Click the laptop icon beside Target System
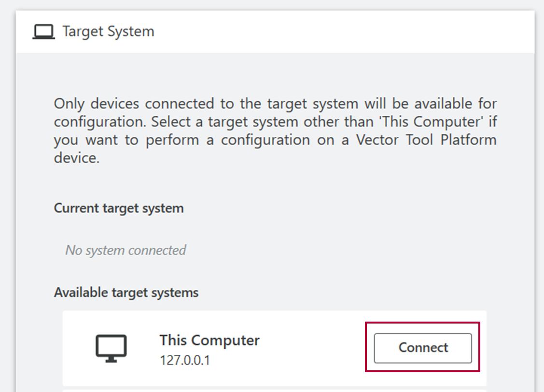This screenshot has width=544, height=392. (x=43, y=32)
